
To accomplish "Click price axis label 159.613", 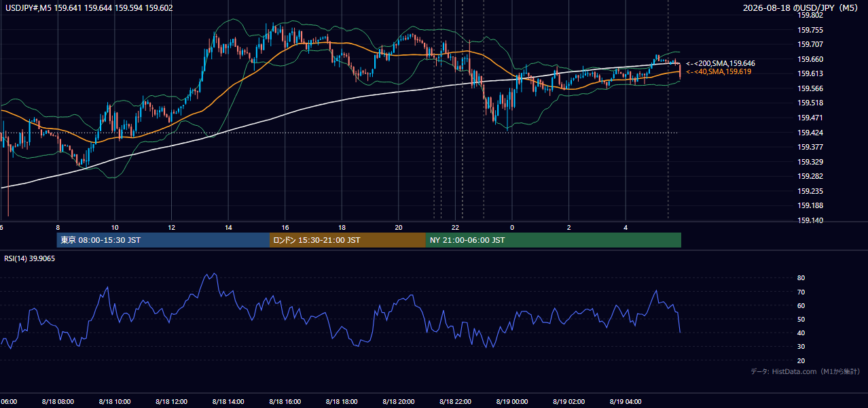I will 810,73.
